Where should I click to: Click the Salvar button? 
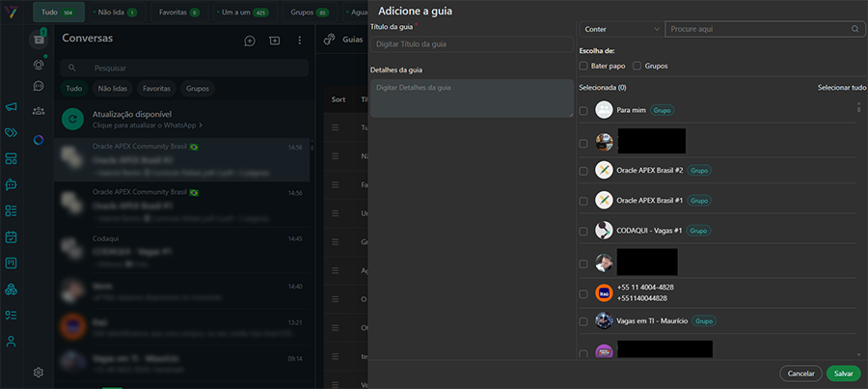[843, 373]
